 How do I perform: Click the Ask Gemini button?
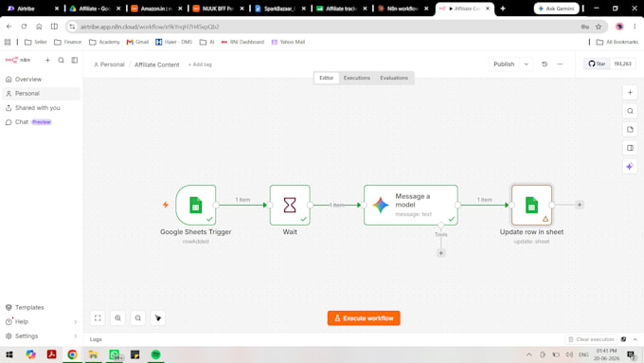click(x=557, y=9)
